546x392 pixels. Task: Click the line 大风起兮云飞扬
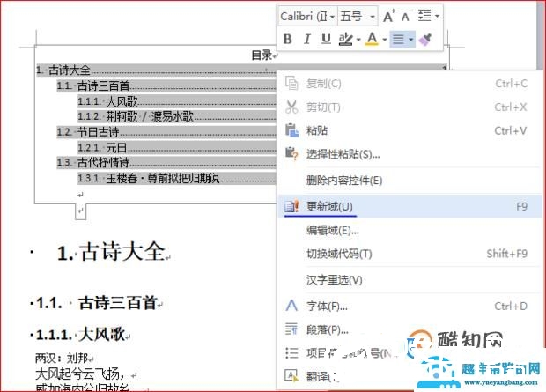pos(80,374)
